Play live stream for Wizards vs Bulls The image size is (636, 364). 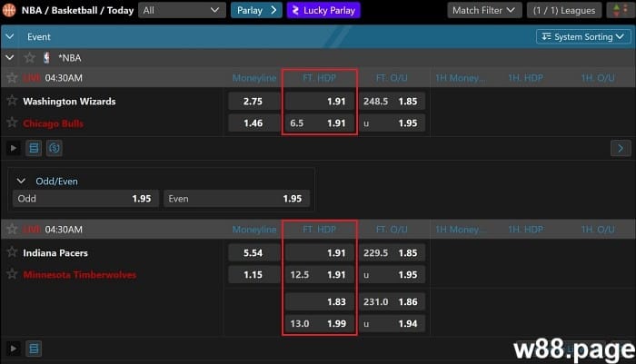coord(14,148)
